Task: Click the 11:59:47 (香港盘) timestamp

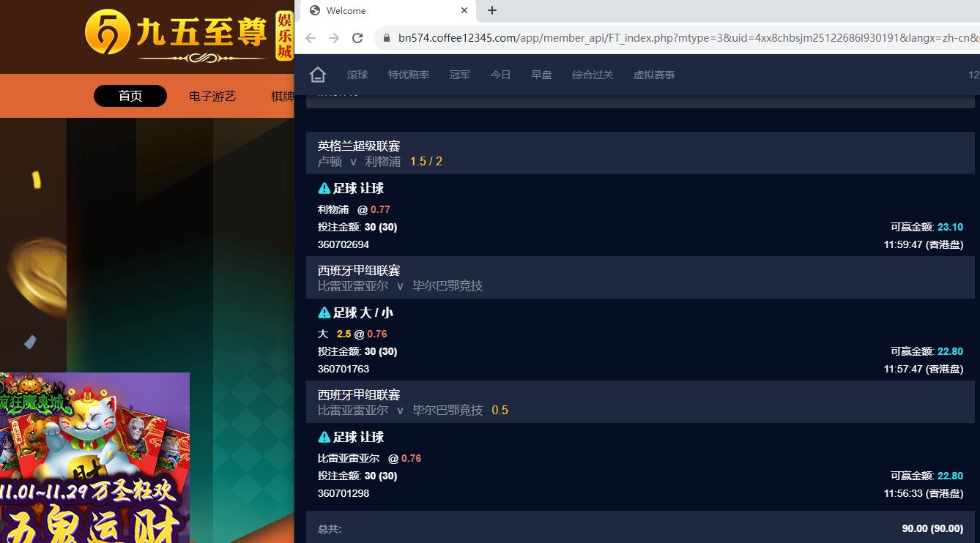Action: pos(924,244)
